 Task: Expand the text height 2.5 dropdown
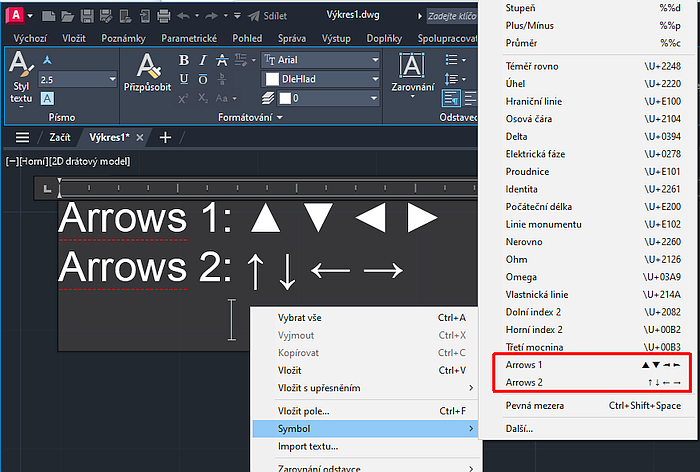pos(113,79)
